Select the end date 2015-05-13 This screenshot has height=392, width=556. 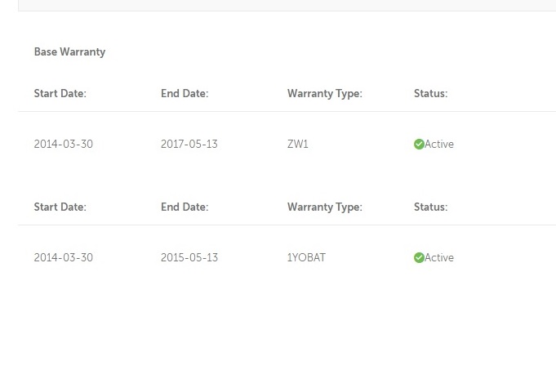coord(189,258)
